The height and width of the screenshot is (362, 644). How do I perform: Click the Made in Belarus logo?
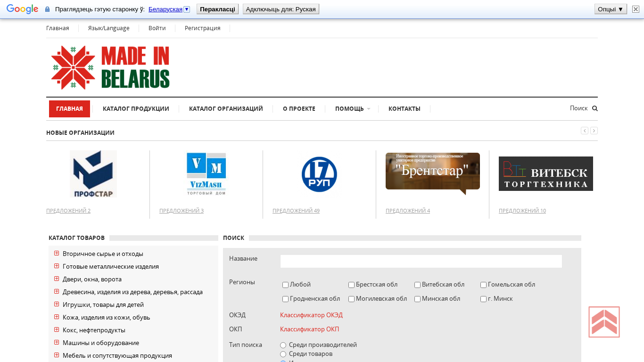(110, 67)
